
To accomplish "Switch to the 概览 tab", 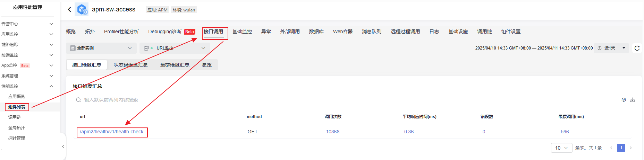I will coord(71,32).
